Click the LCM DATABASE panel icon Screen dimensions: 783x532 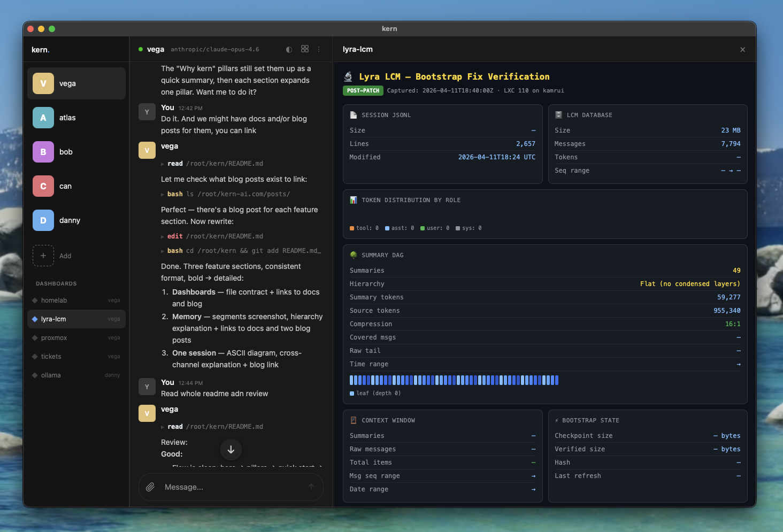[558, 114]
